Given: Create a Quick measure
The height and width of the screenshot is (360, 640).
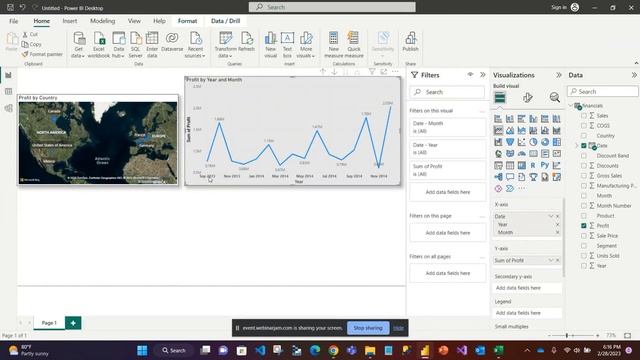Looking at the screenshot, I should 353,45.
